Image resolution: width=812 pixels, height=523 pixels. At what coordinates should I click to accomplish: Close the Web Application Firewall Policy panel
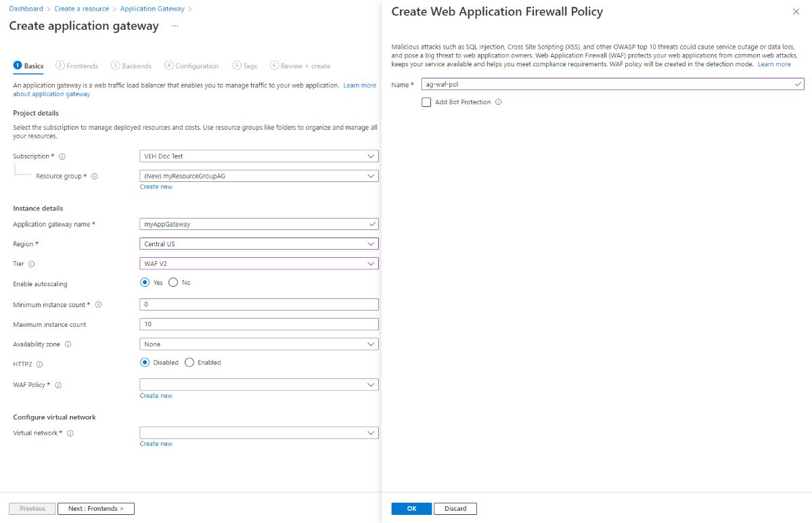click(796, 12)
